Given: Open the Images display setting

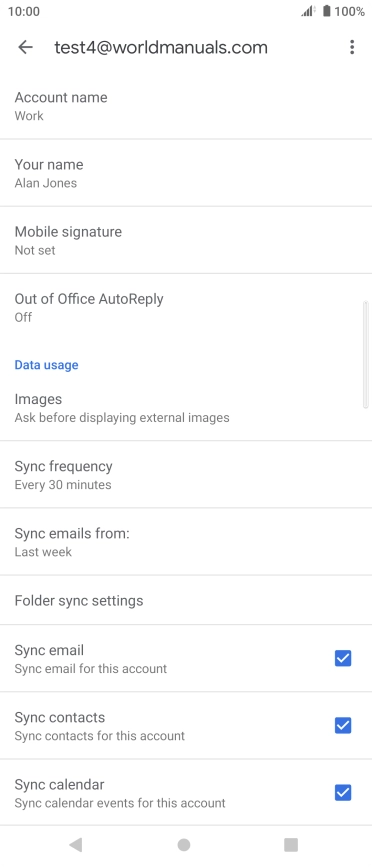Looking at the screenshot, I should [x=186, y=407].
